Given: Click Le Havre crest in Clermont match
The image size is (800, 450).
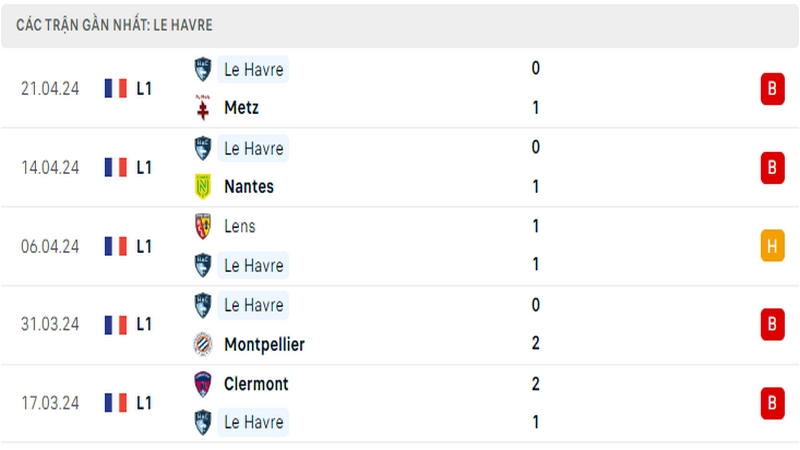Looking at the screenshot, I should 203,422.
